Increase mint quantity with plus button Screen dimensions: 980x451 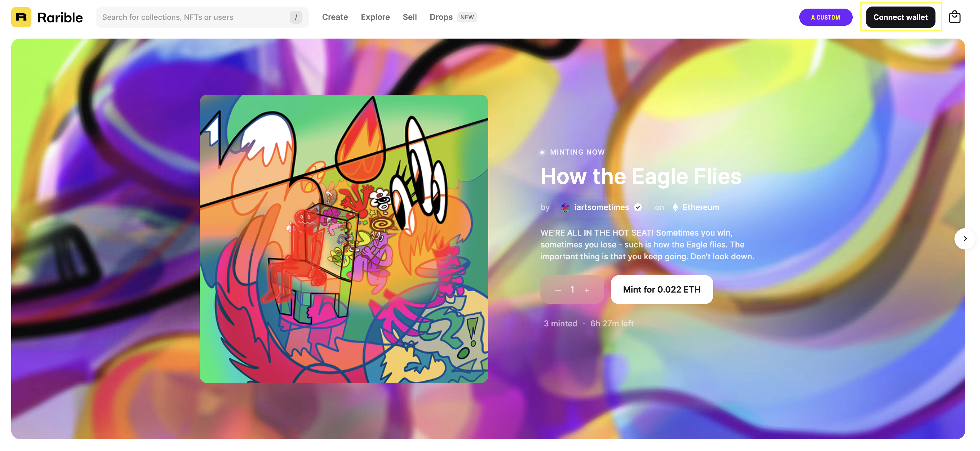point(587,290)
